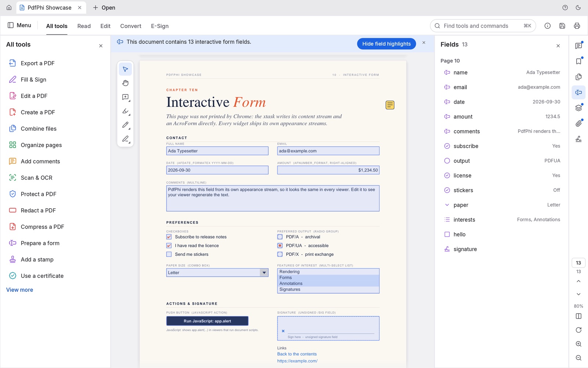Activate the hand pan tool
Image resolution: width=588 pixels, height=368 pixels.
point(125,83)
